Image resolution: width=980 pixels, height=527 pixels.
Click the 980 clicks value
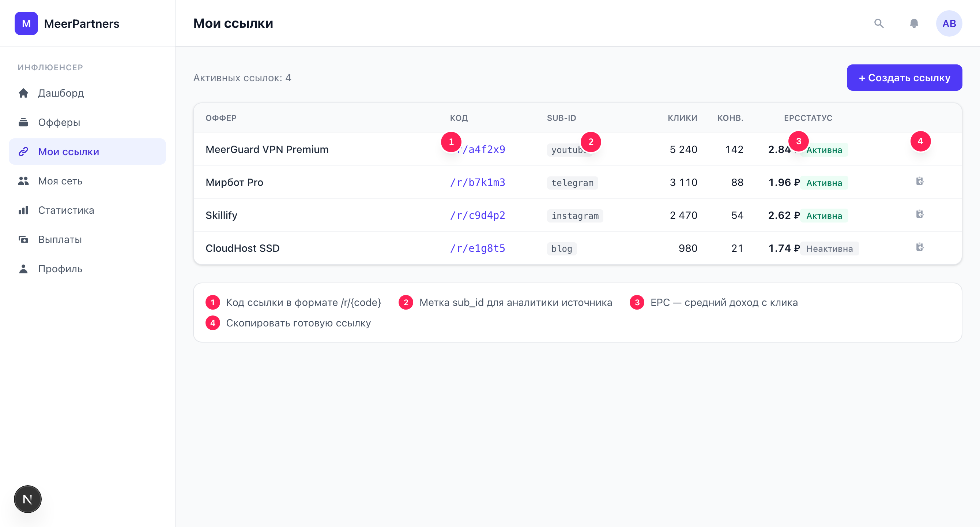tap(688, 248)
